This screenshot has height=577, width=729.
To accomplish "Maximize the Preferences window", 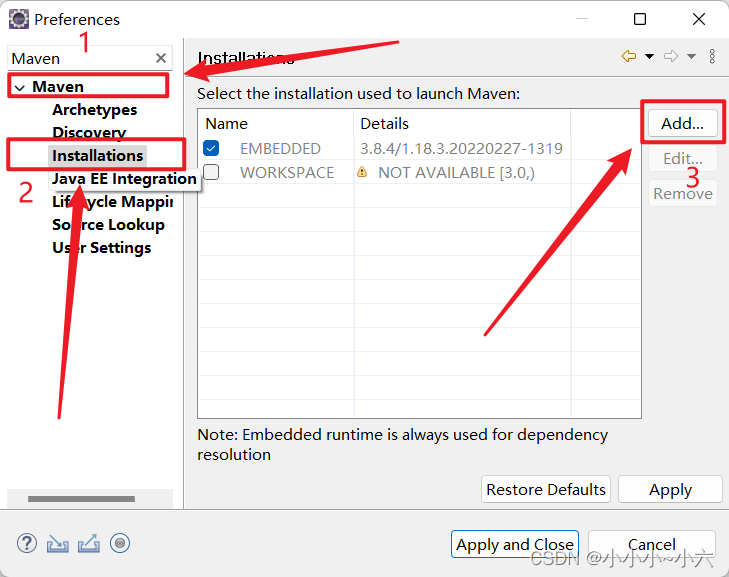I will [640, 19].
